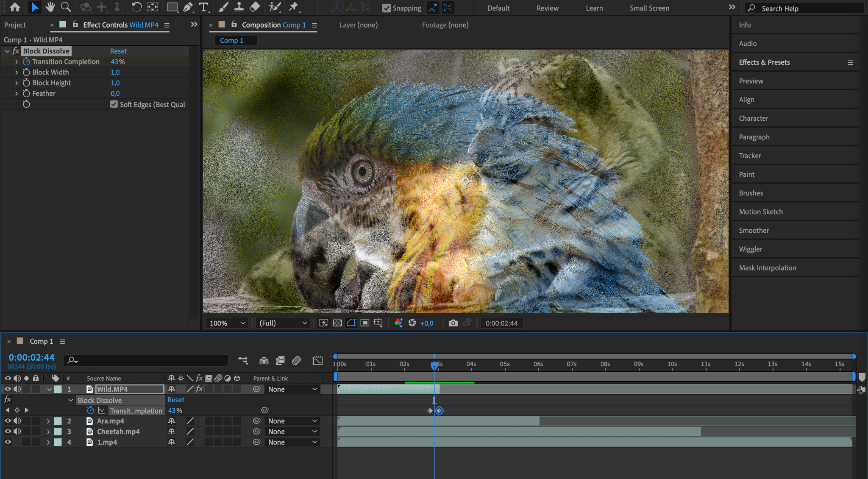Expand the Ara.mp4 layer properties

48,421
